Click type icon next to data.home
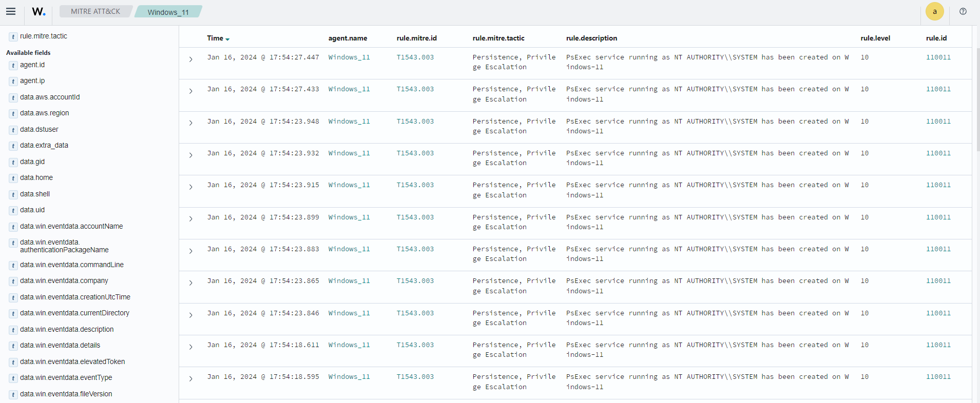The width and height of the screenshot is (980, 403). (13, 178)
